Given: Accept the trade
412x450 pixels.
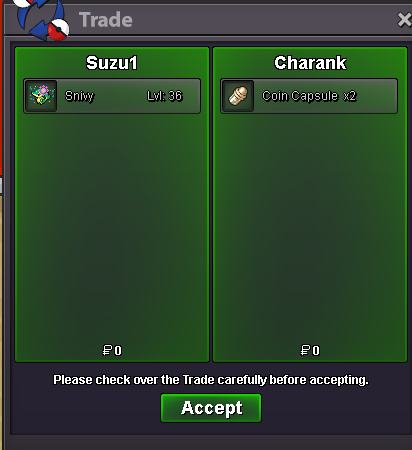Looking at the screenshot, I should (211, 408).
